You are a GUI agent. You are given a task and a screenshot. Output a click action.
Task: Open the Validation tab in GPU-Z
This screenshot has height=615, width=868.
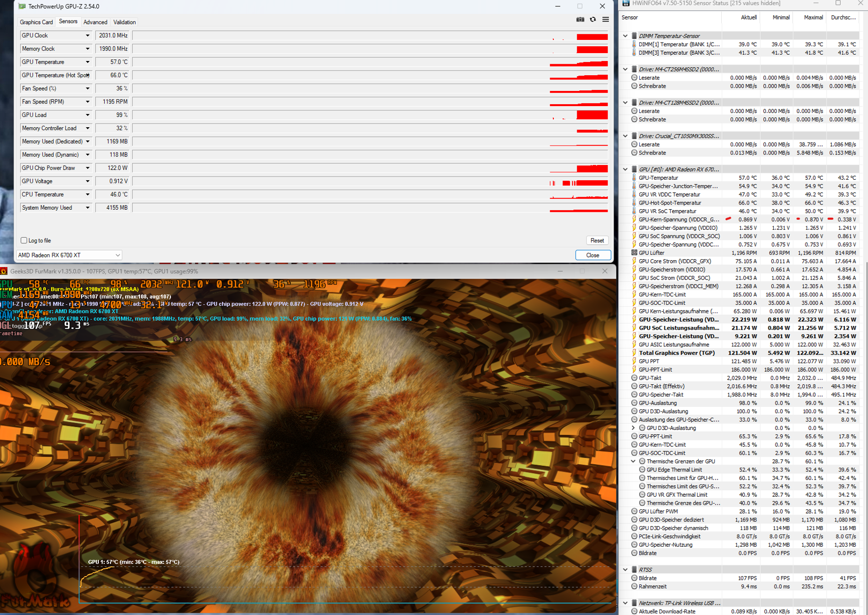(125, 22)
